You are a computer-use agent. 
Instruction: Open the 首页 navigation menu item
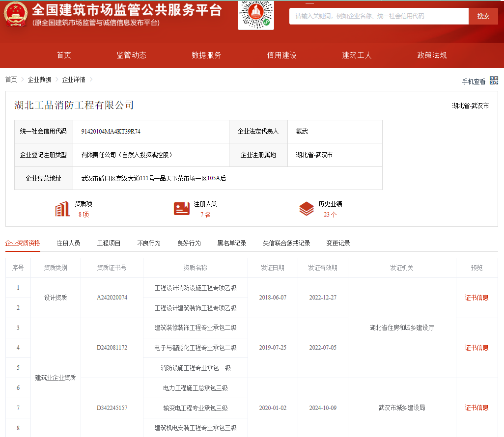point(64,55)
